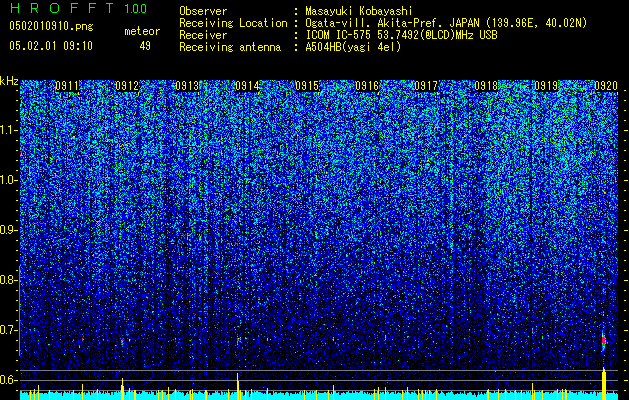Click the large magenta meteor echo near 0920
Image resolution: width=629 pixels, height=400 pixels.
pyautogui.click(x=604, y=341)
